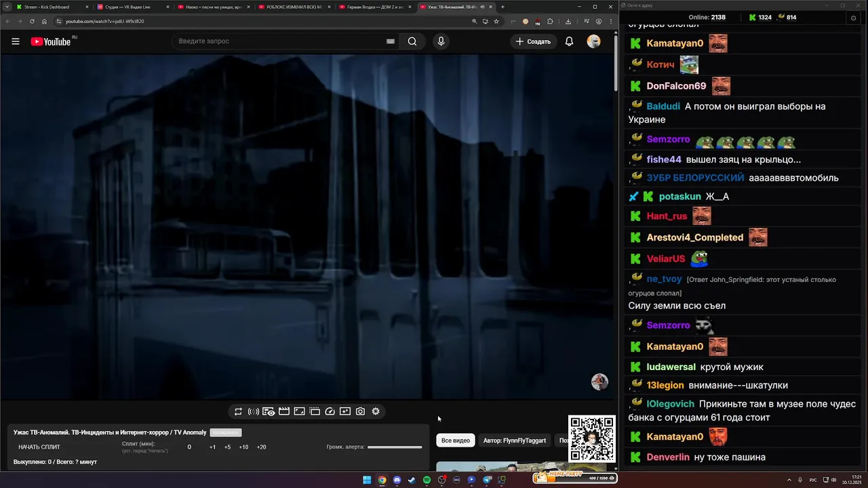This screenshot has width=868, height=488.
Task: Click the YouTube logo
Action: coord(50,41)
